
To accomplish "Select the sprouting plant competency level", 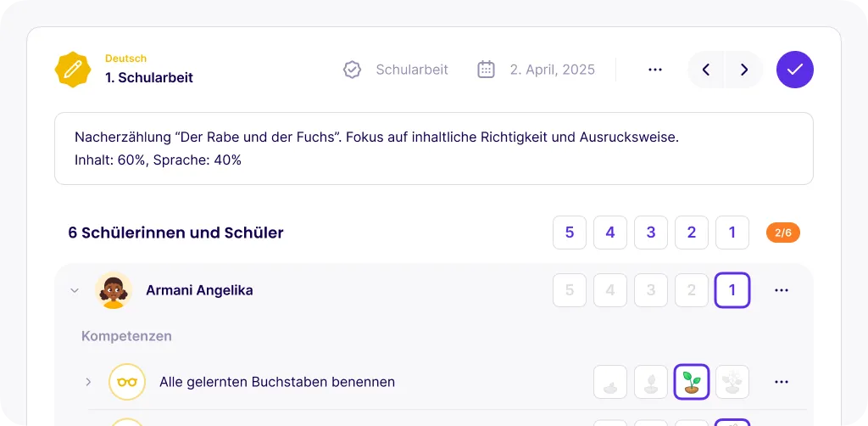I will [x=692, y=382].
